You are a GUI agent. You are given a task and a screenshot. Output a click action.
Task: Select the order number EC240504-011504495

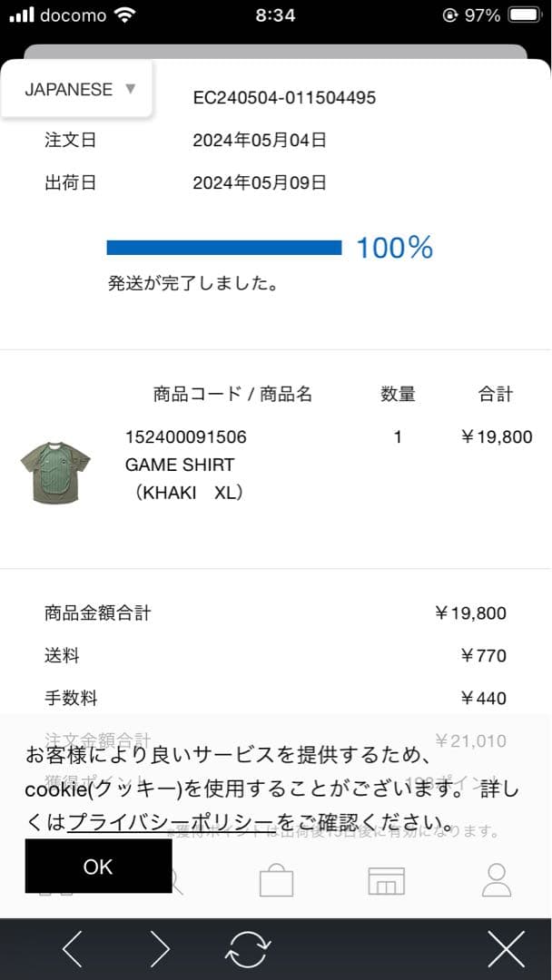click(x=284, y=98)
